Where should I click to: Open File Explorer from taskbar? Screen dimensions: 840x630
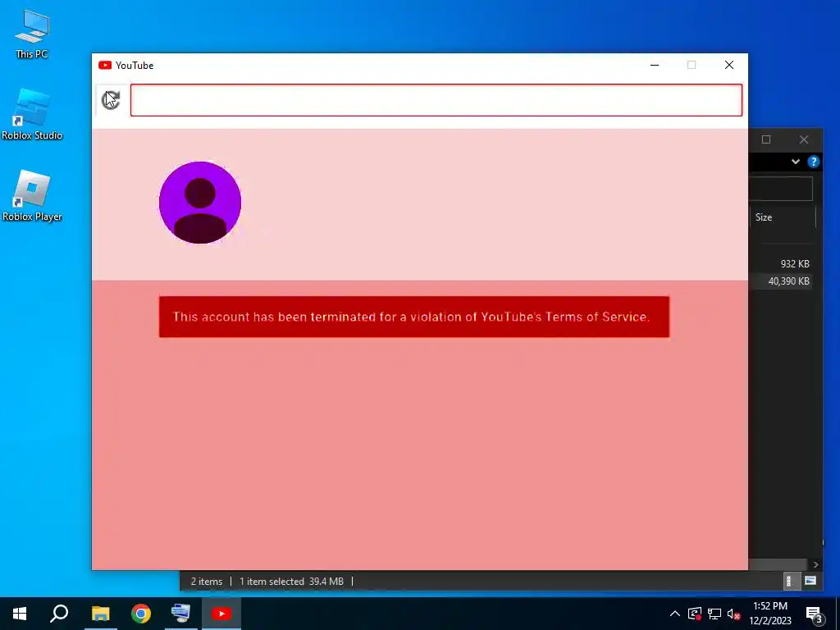pos(100,614)
